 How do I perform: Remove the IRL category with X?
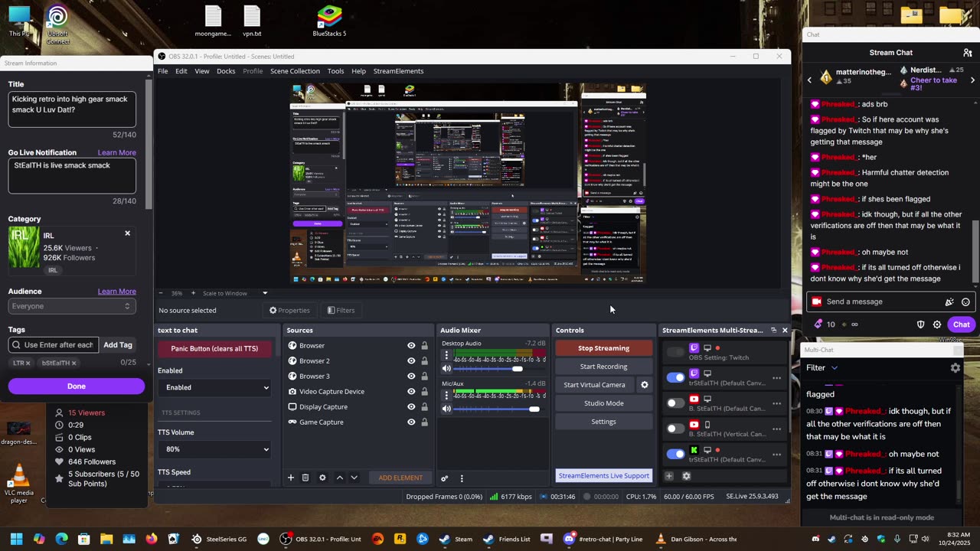tap(128, 233)
